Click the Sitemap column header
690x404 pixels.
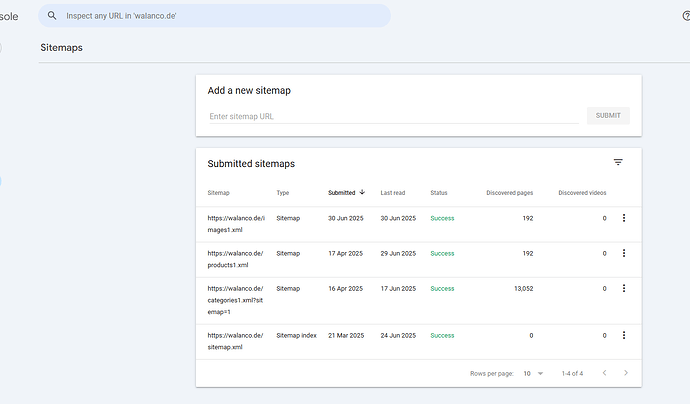[218, 193]
